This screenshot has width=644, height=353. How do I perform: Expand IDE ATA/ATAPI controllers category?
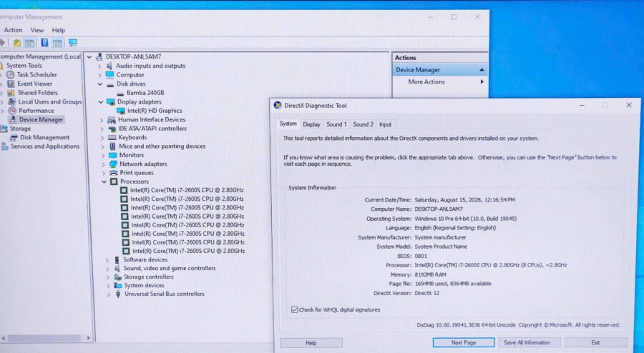click(102, 129)
